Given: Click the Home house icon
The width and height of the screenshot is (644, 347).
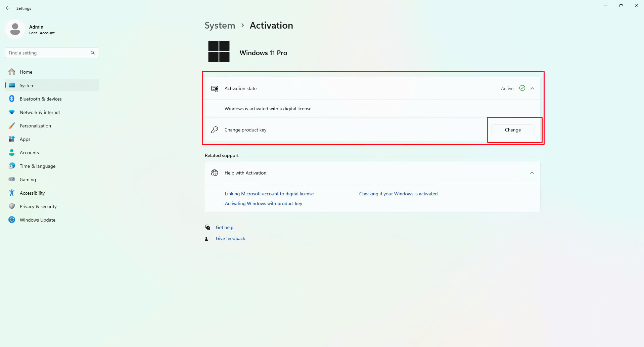Looking at the screenshot, I should (12, 72).
